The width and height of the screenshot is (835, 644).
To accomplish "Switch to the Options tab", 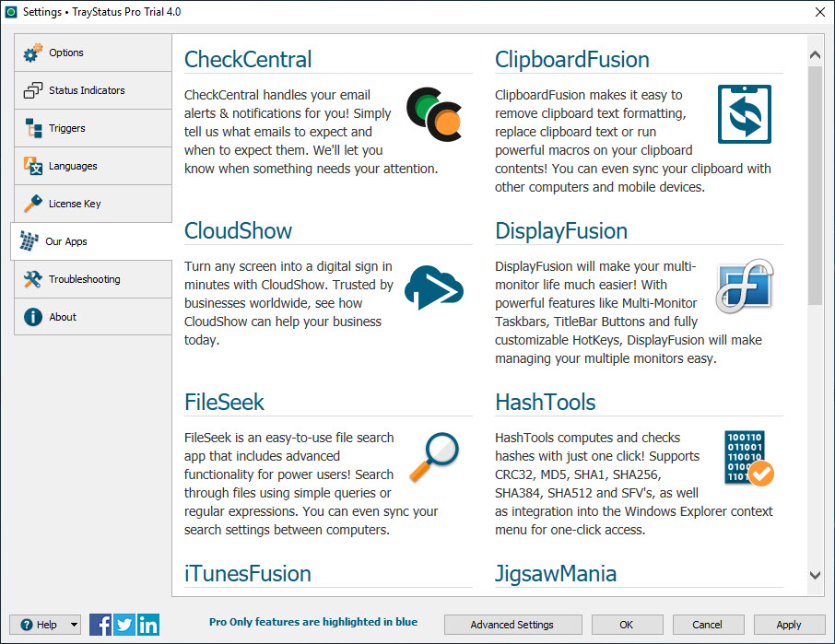I will tap(92, 53).
